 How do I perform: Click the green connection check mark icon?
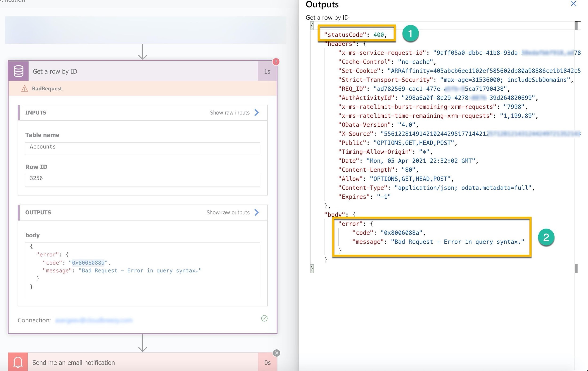(264, 318)
